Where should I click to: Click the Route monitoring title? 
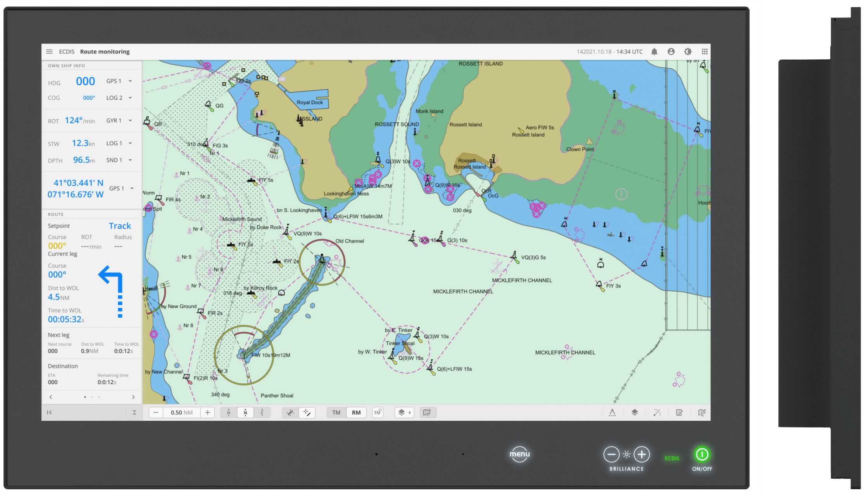(105, 52)
